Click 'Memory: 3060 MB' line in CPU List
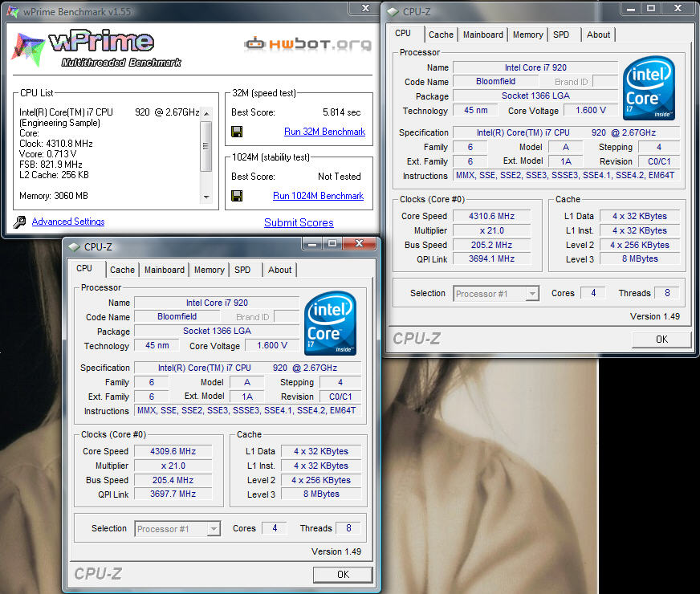The width and height of the screenshot is (700, 594). tap(54, 196)
